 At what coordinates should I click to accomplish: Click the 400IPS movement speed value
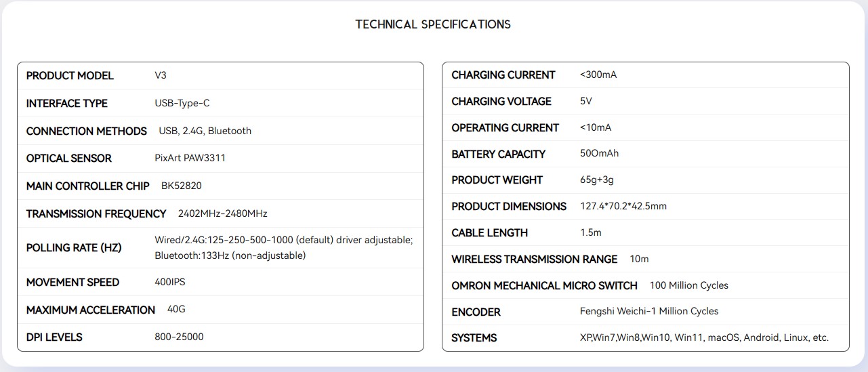(x=171, y=282)
